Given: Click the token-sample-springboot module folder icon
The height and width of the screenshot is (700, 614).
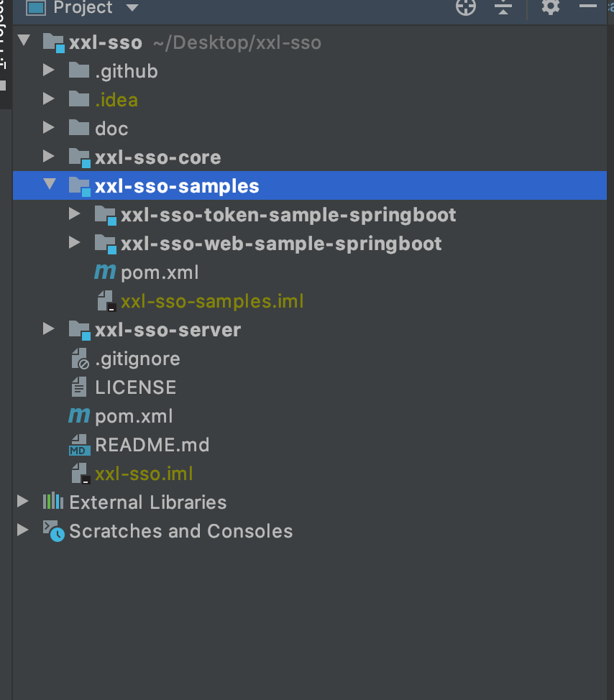Looking at the screenshot, I should click(106, 216).
